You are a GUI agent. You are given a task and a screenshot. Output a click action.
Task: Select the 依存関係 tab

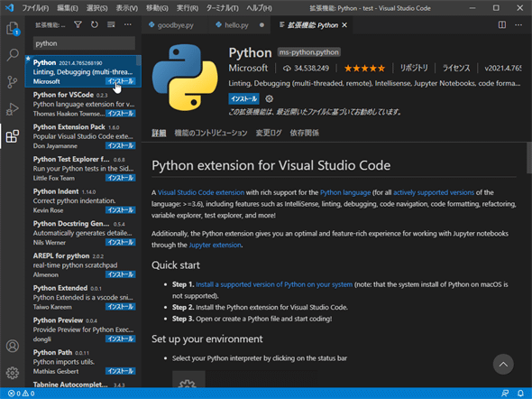point(305,133)
